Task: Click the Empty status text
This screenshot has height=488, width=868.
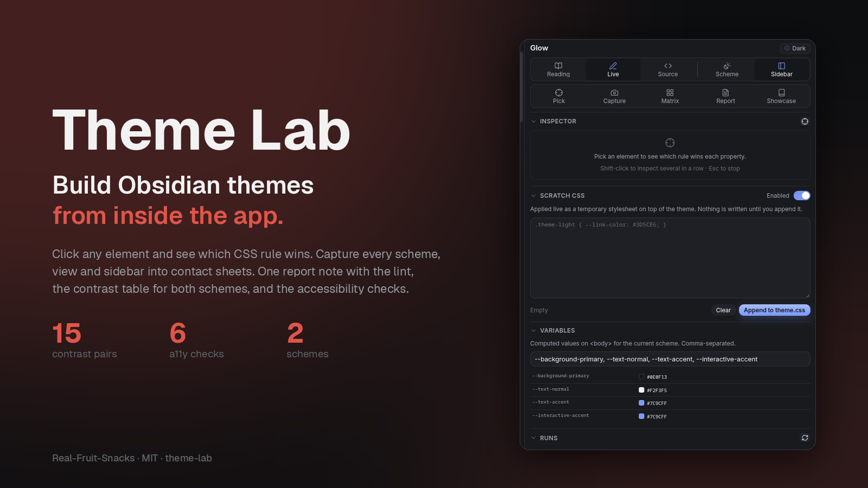Action: click(539, 310)
